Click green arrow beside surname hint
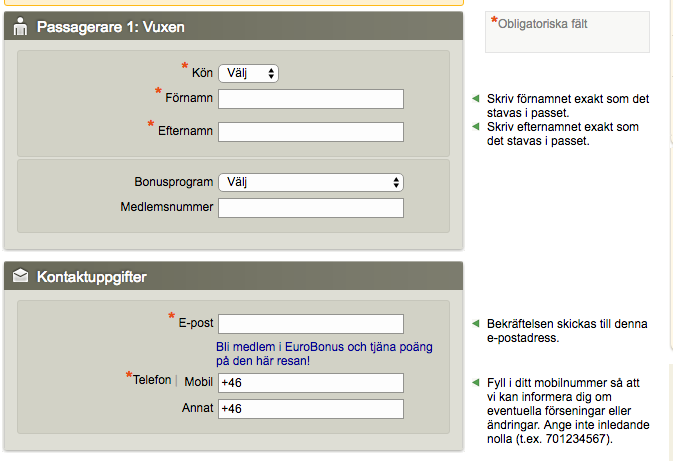 (477, 127)
